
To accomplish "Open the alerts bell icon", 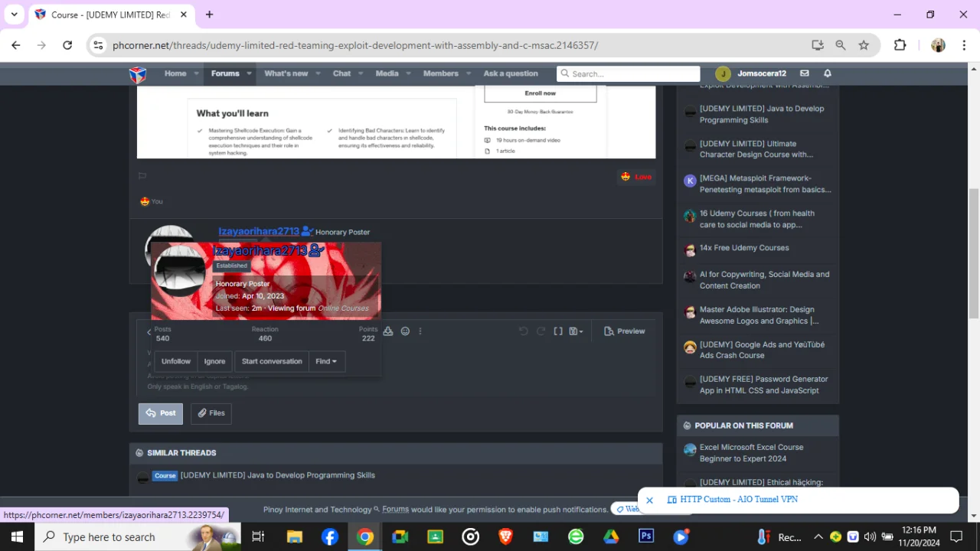I will [827, 73].
